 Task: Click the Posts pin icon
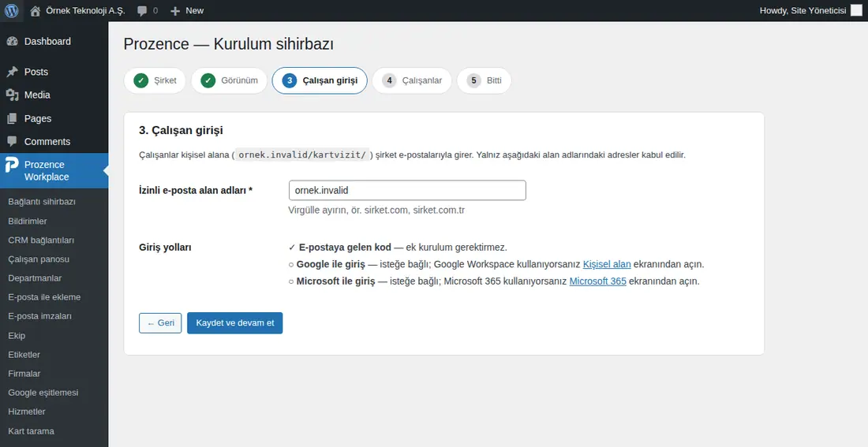12,72
